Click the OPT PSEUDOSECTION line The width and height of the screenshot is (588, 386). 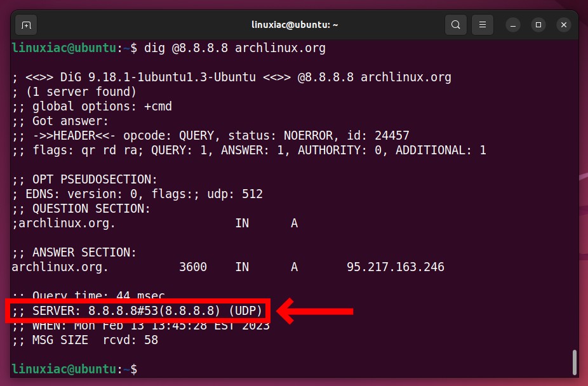[x=84, y=179]
